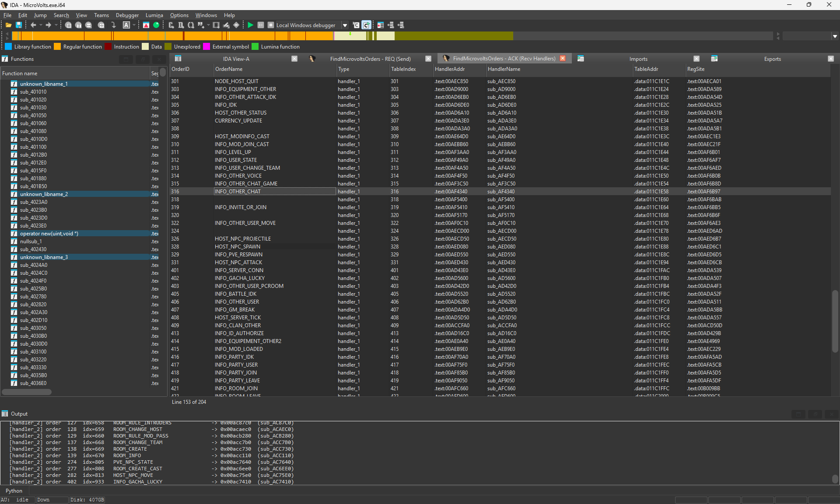The height and width of the screenshot is (504, 840).
Task: Click the Regular function orange color swatch
Action: tap(57, 47)
